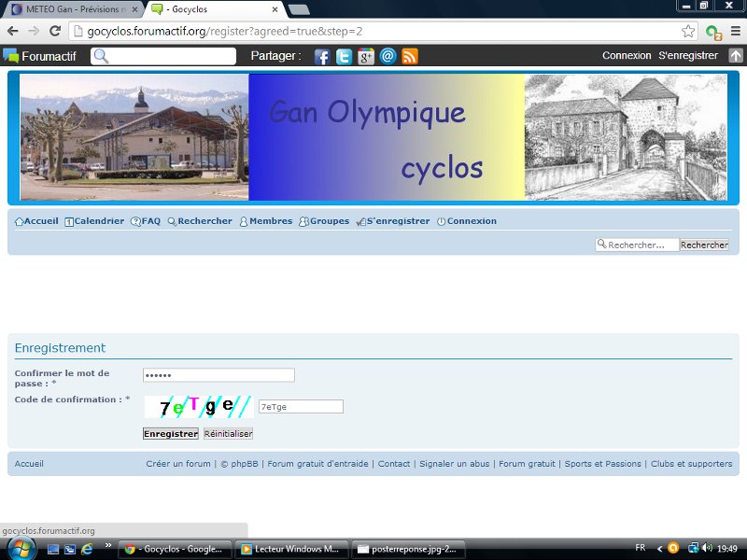Click the Gan Olympique cyclos banner
The height and width of the screenshot is (560, 747).
373,137
